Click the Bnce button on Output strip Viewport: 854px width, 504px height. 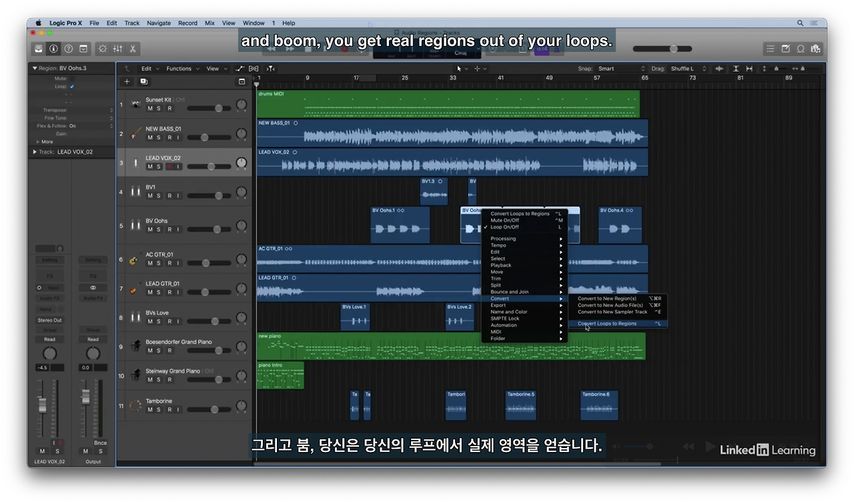[100, 443]
